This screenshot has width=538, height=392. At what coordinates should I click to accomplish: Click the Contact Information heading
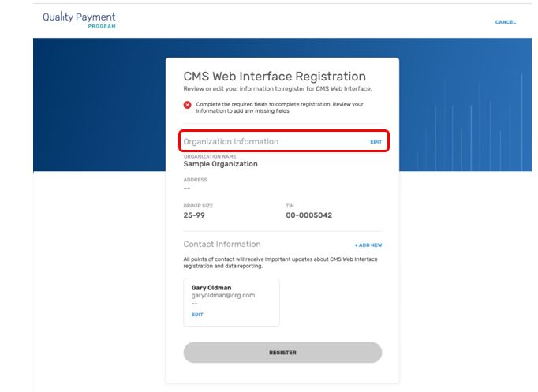coord(222,245)
